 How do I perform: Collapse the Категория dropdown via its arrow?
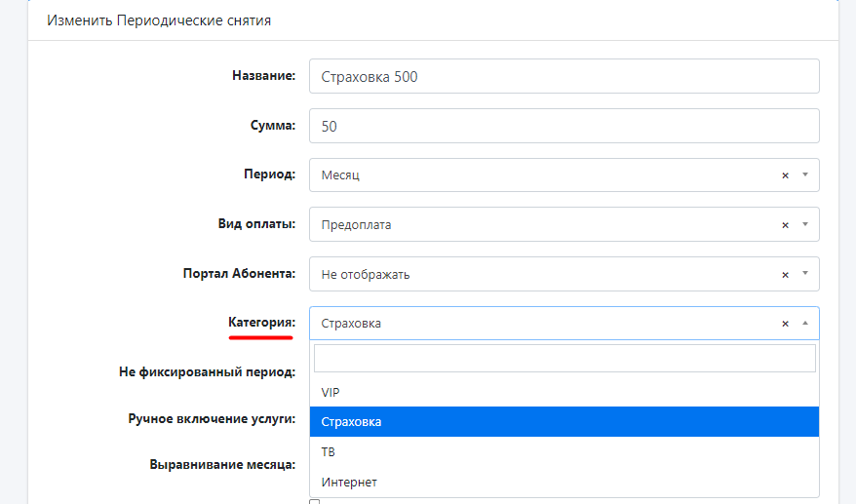coord(805,324)
